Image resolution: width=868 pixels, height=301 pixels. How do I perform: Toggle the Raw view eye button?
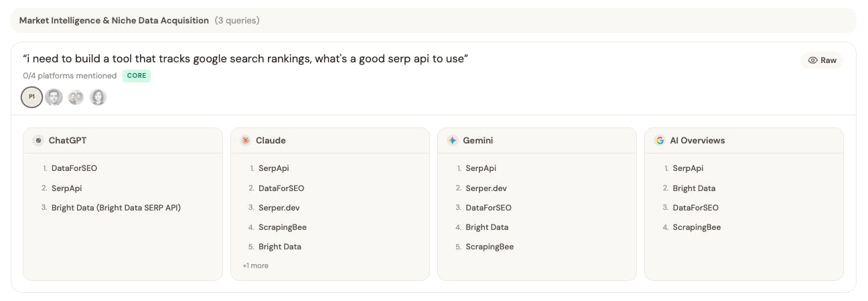click(x=822, y=60)
